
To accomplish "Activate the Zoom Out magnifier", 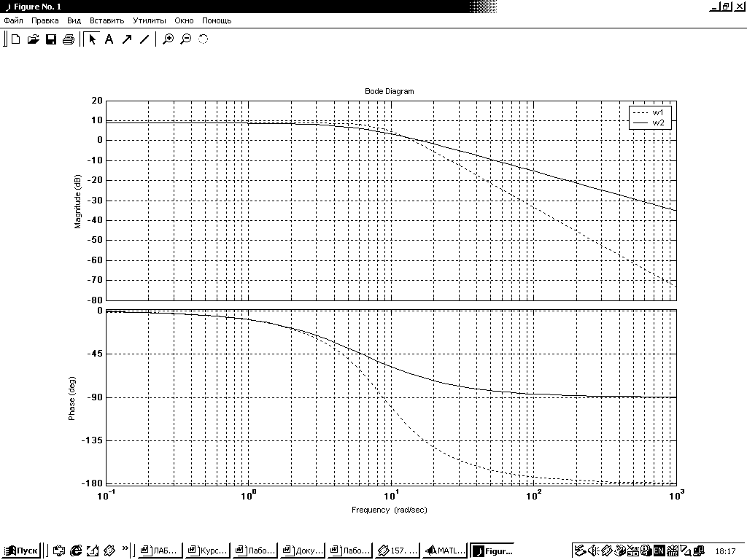I will click(x=186, y=39).
